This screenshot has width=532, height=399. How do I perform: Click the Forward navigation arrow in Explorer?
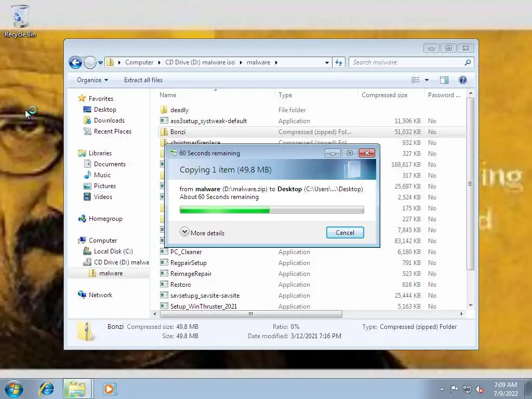click(x=90, y=62)
